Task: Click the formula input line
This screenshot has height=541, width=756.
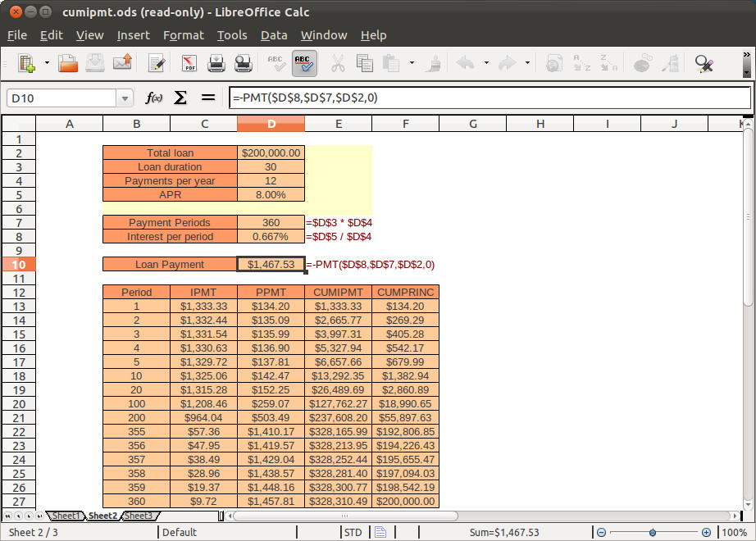Action: click(490, 98)
